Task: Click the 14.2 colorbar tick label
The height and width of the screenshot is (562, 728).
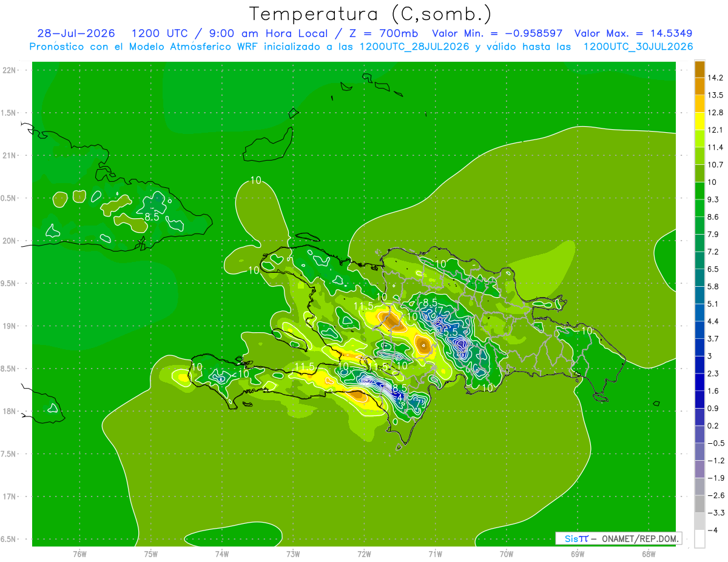Action: click(x=716, y=78)
